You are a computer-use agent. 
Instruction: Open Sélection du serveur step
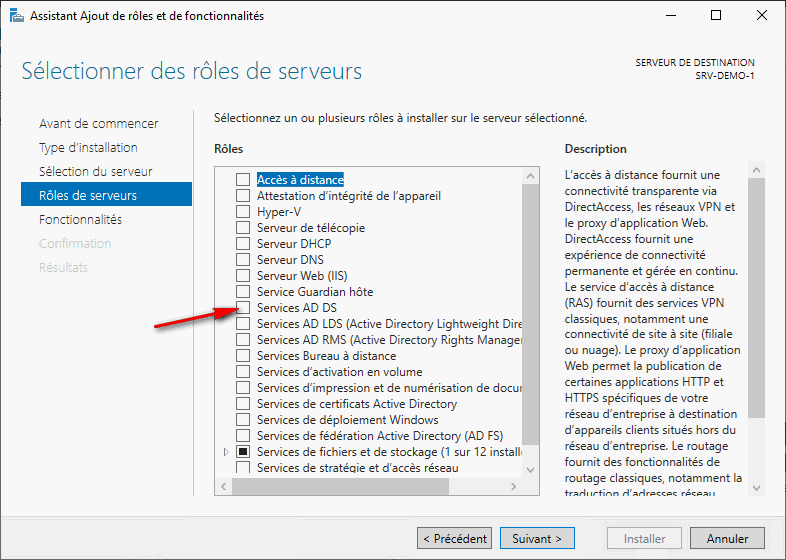coord(96,171)
